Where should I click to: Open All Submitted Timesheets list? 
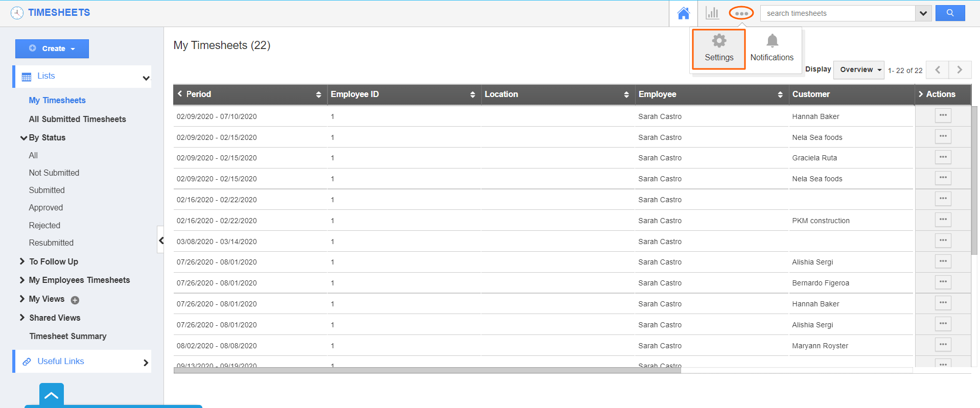[x=77, y=119]
